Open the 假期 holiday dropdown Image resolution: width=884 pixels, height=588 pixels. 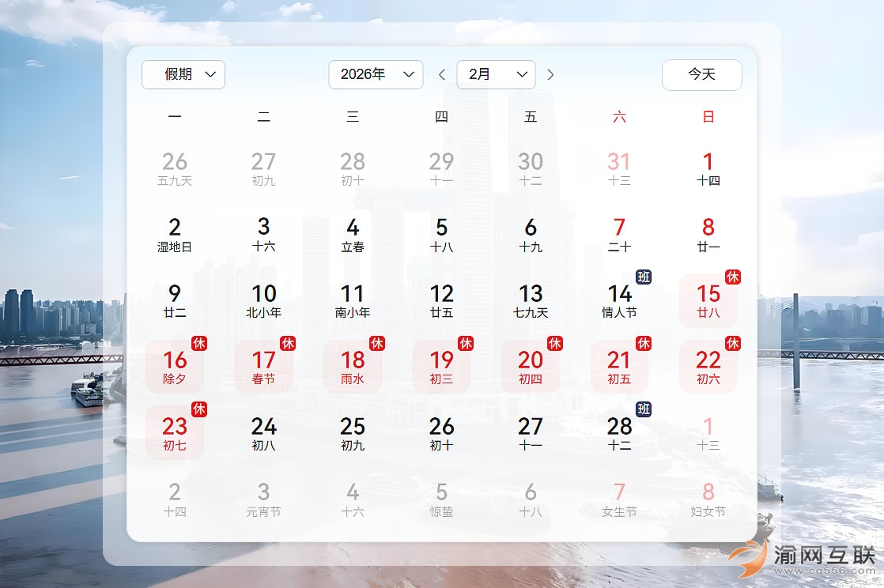(x=183, y=74)
